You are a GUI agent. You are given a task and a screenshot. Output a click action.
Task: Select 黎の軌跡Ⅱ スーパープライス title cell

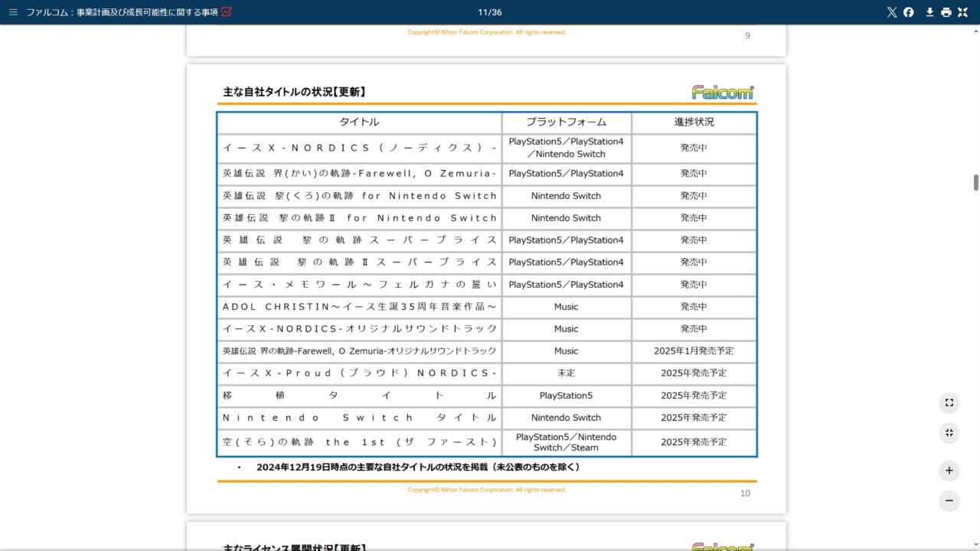359,262
